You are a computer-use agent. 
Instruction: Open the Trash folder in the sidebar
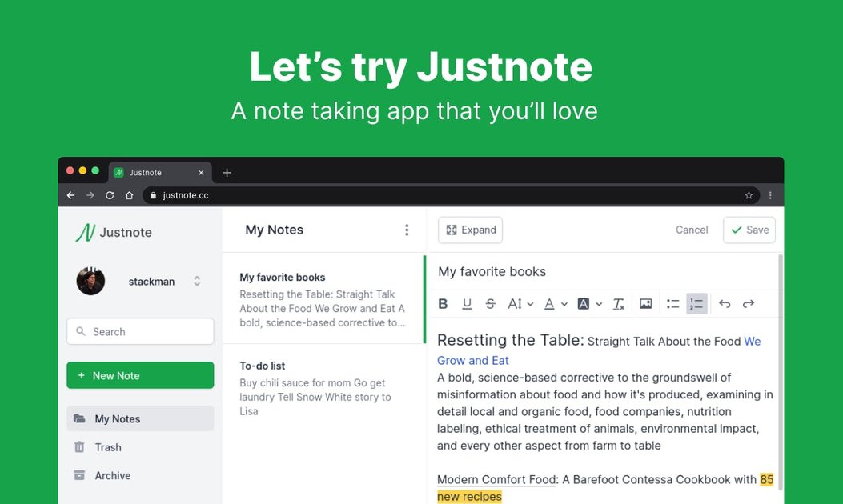pyautogui.click(x=108, y=447)
